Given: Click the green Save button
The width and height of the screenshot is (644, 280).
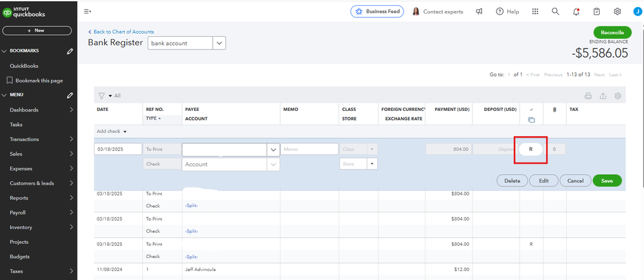Looking at the screenshot, I should (607, 181).
